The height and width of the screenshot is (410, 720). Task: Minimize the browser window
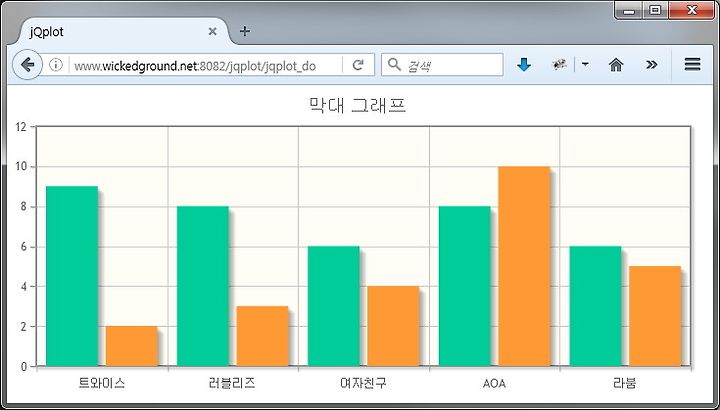click(x=629, y=11)
